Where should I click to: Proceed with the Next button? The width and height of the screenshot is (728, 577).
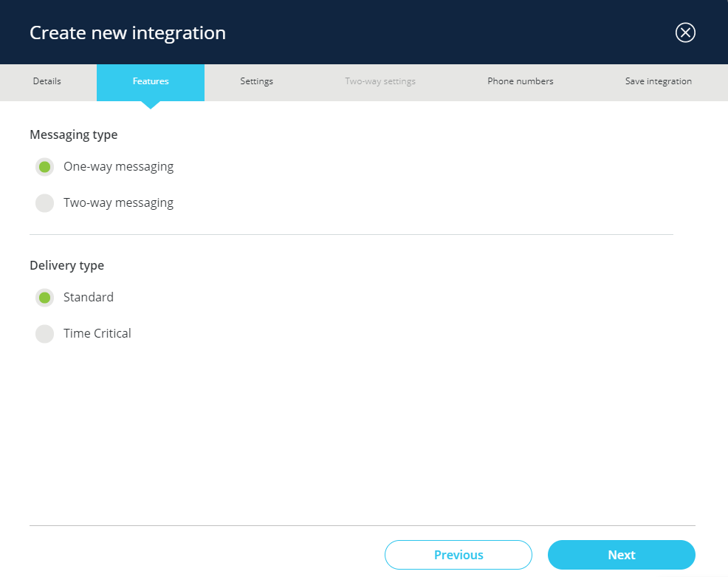click(621, 555)
